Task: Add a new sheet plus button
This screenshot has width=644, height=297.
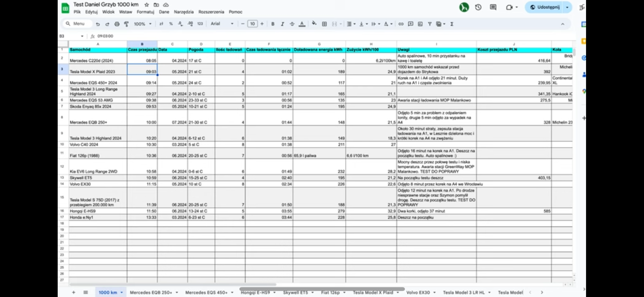Action: click(x=74, y=292)
